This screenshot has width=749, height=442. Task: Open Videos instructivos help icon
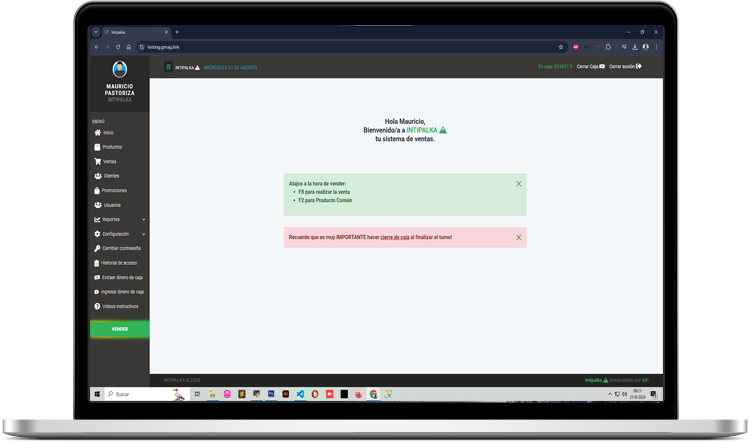tap(97, 306)
